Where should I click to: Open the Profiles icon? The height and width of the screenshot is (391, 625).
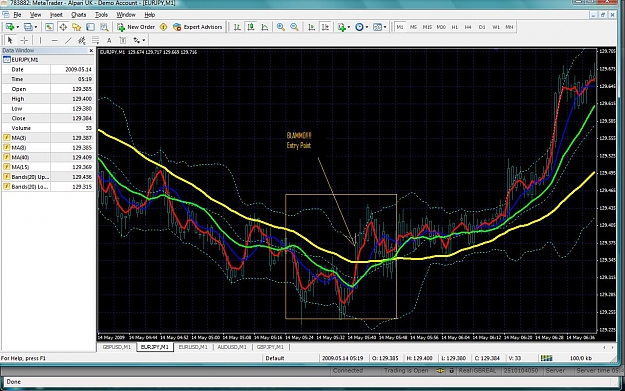click(x=28, y=27)
